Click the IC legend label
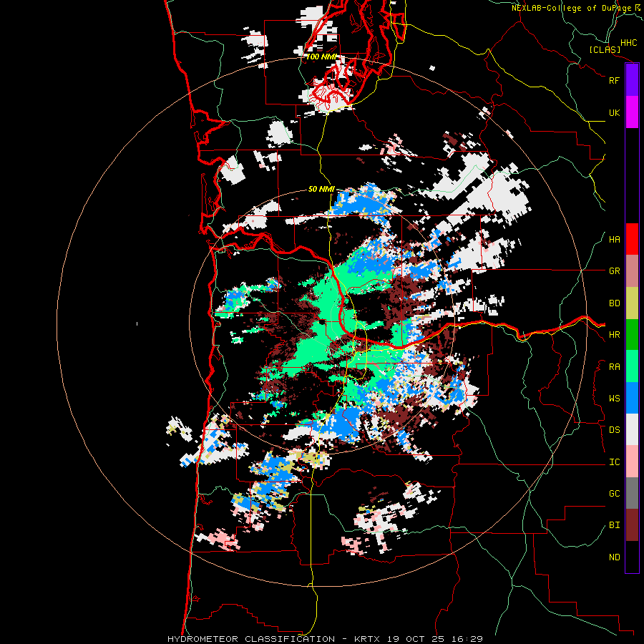Screen dimensions: 644x644 (x=615, y=462)
